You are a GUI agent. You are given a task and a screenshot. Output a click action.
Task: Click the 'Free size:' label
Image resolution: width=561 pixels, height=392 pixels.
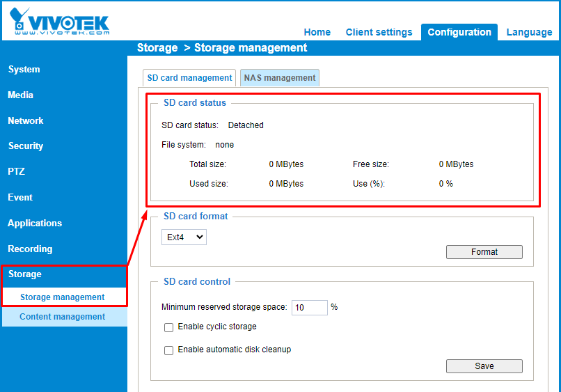coord(371,164)
